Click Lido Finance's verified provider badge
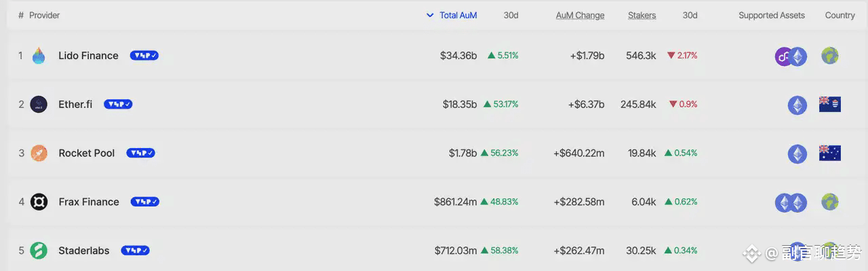This screenshot has height=271, width=868. [144, 56]
